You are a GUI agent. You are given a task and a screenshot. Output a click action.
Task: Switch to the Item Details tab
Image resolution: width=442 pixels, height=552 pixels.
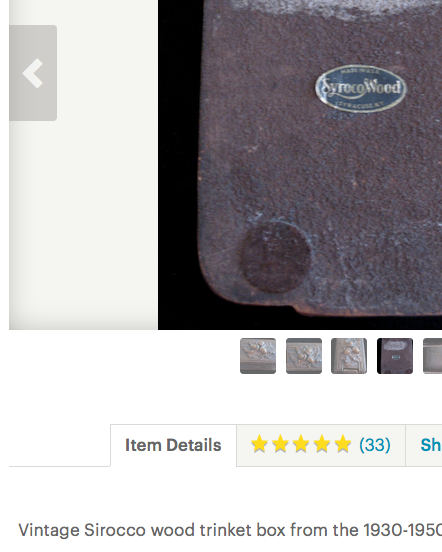173,445
